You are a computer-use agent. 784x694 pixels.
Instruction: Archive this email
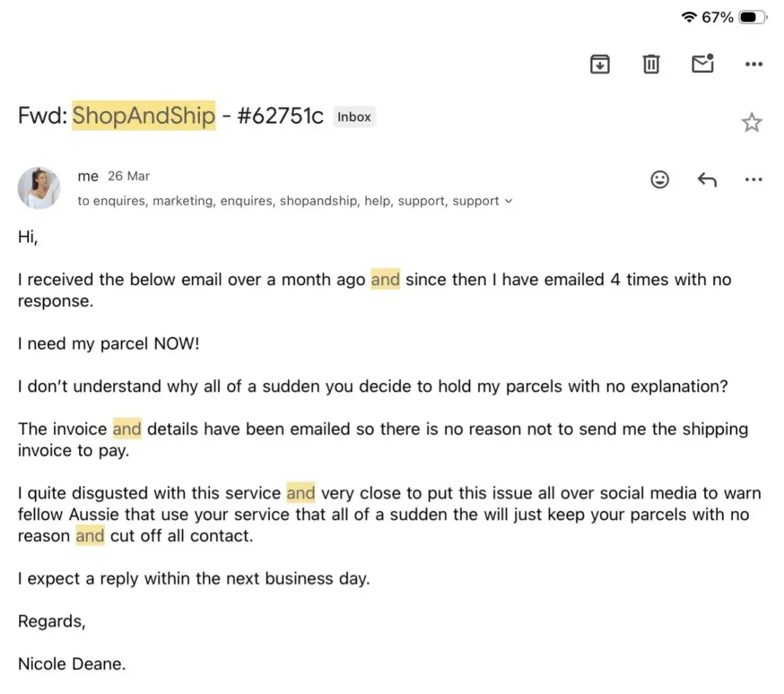(x=600, y=64)
